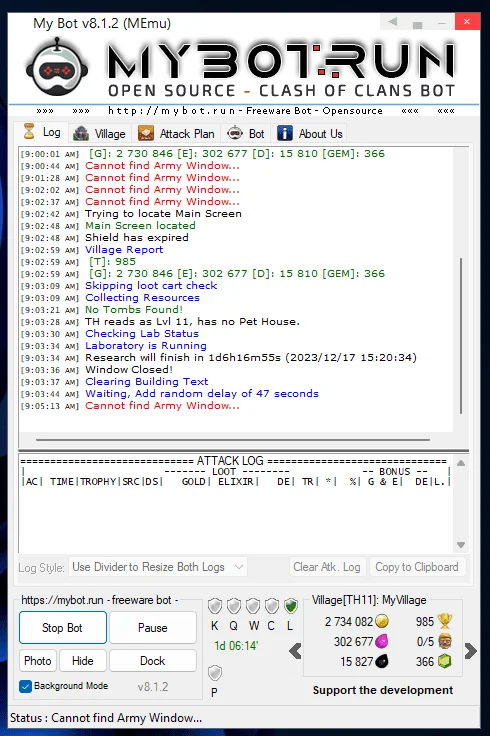
Task: Click Copy to Clipboard button
Action: click(417, 567)
